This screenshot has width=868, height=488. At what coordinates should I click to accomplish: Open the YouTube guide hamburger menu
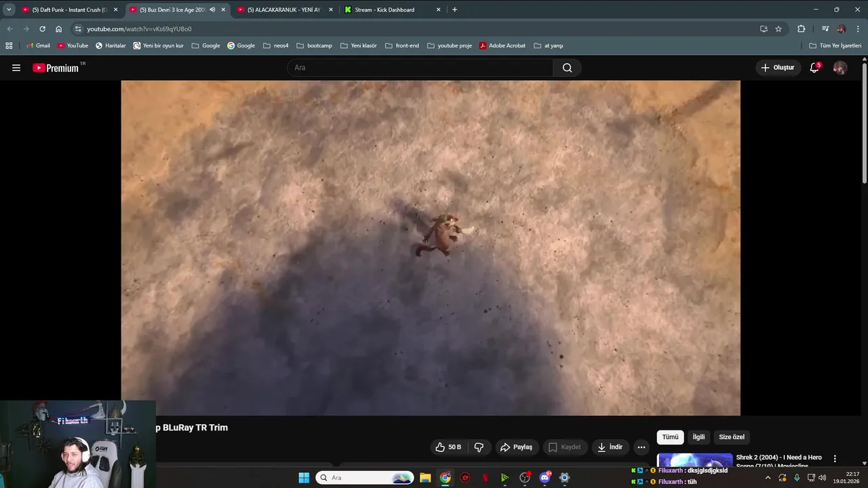point(16,68)
